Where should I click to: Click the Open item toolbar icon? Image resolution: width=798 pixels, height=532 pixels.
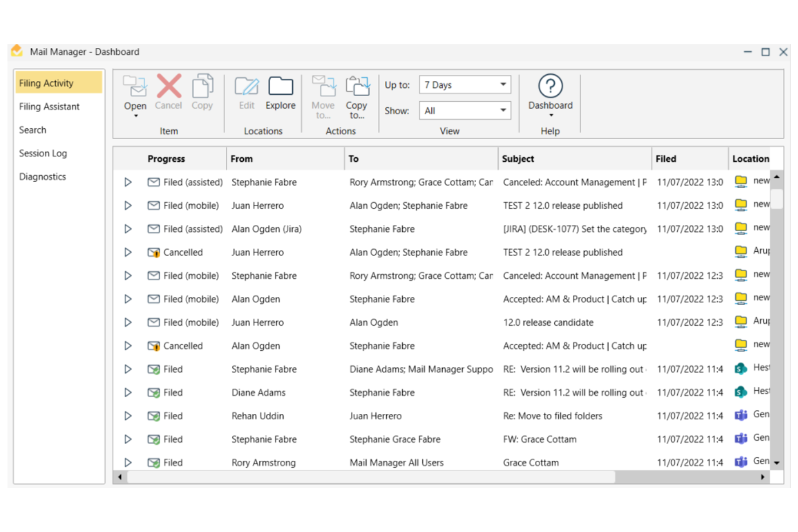click(135, 86)
